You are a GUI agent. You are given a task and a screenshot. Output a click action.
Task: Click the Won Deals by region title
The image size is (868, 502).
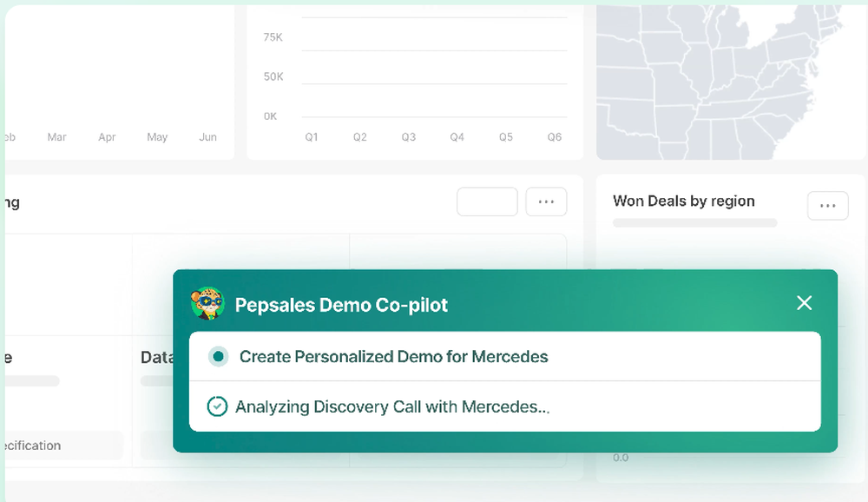(684, 201)
